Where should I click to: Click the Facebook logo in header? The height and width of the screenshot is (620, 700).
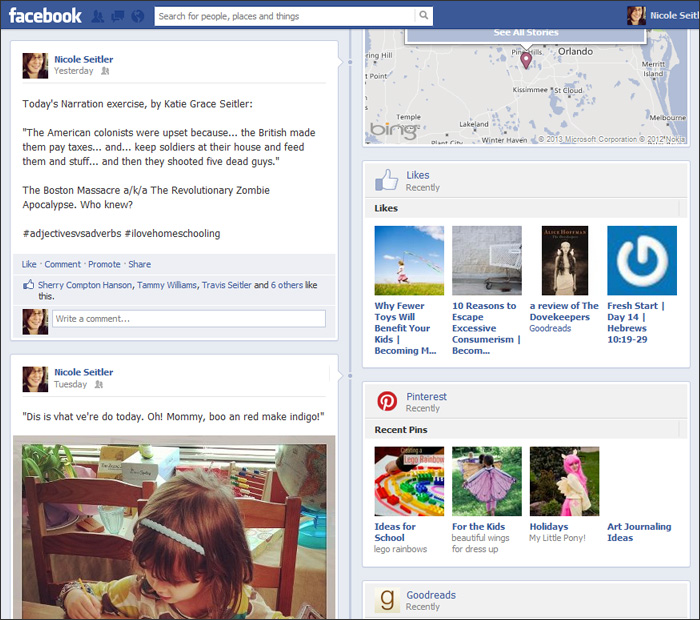(x=45, y=16)
